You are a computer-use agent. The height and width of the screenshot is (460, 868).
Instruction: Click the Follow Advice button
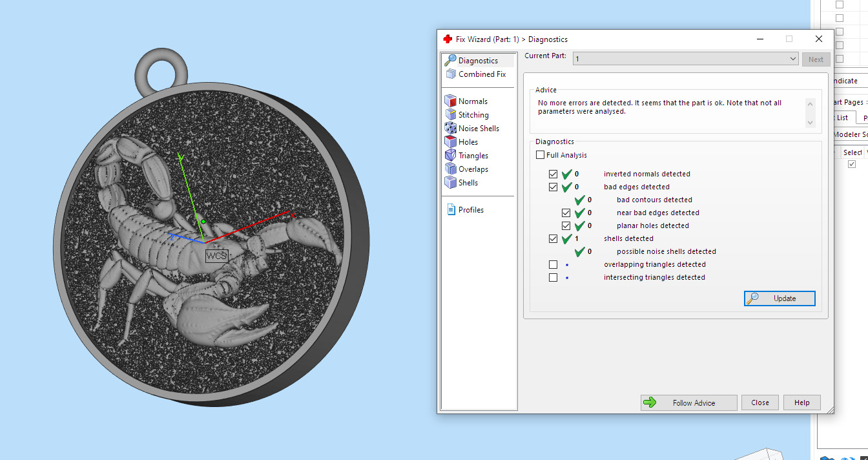688,402
